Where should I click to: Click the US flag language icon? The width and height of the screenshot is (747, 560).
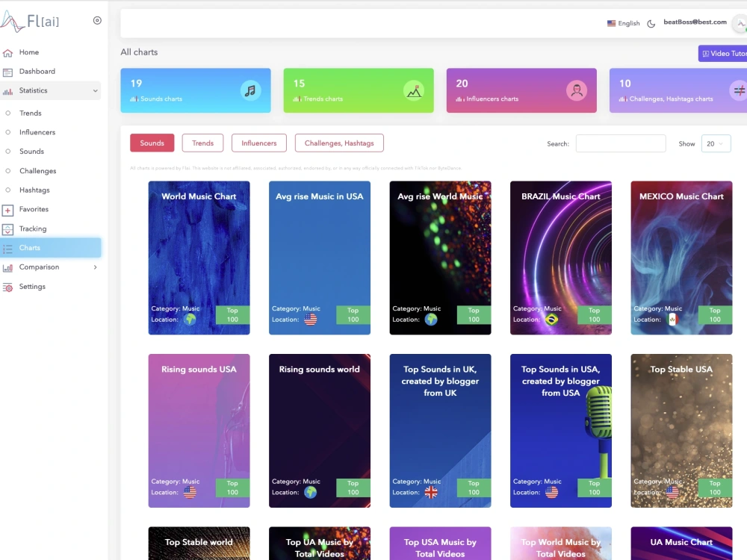click(611, 23)
